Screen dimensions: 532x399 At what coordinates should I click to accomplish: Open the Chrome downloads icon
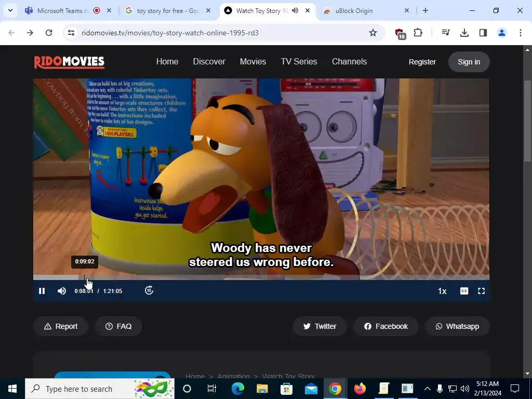(464, 33)
